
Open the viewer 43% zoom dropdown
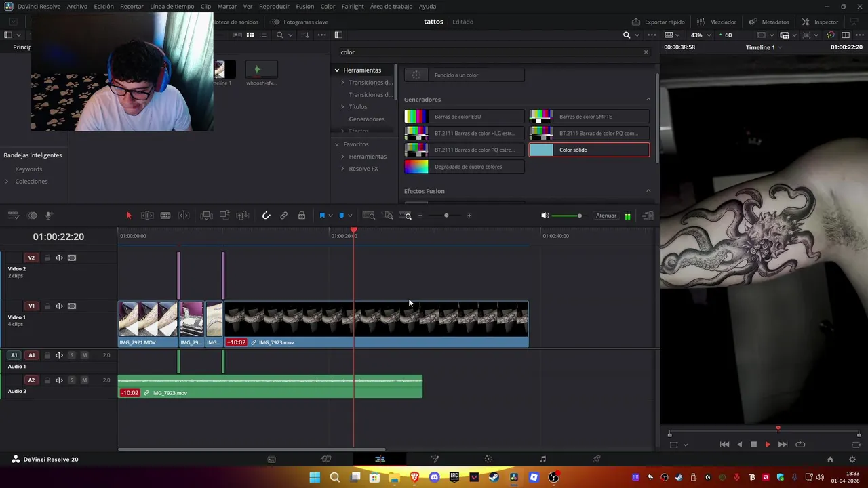click(x=701, y=35)
